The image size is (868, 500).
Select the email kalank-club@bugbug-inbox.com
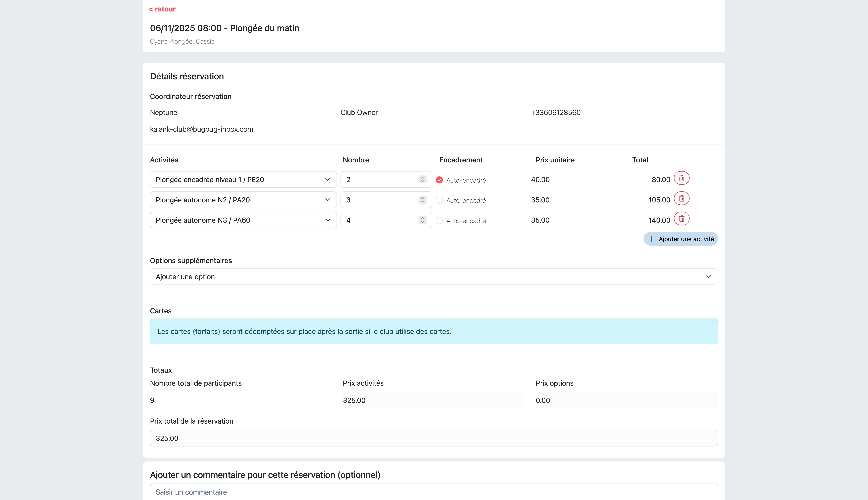pos(202,129)
